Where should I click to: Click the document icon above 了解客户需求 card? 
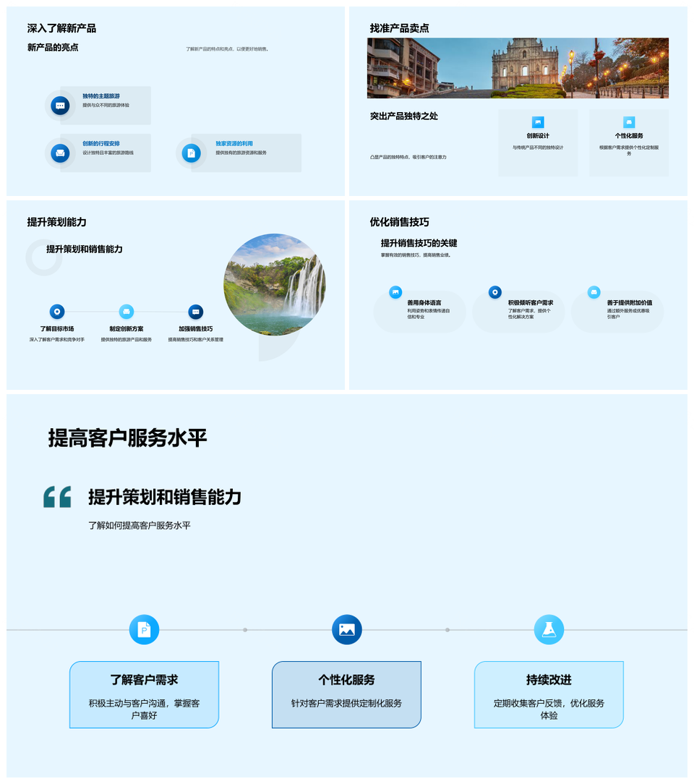144,630
